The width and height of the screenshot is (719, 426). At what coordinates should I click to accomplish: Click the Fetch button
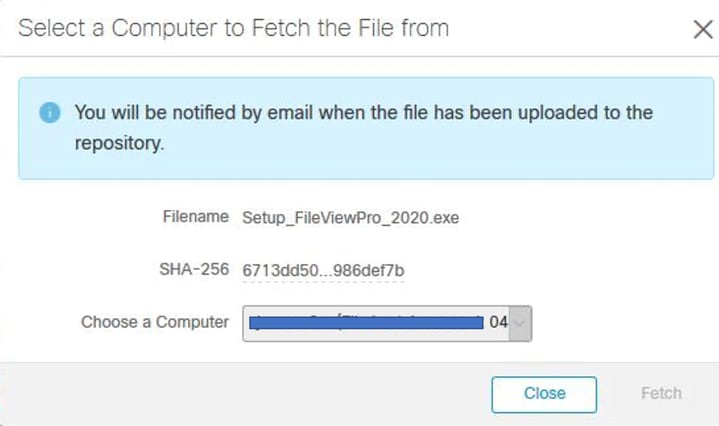tap(661, 393)
